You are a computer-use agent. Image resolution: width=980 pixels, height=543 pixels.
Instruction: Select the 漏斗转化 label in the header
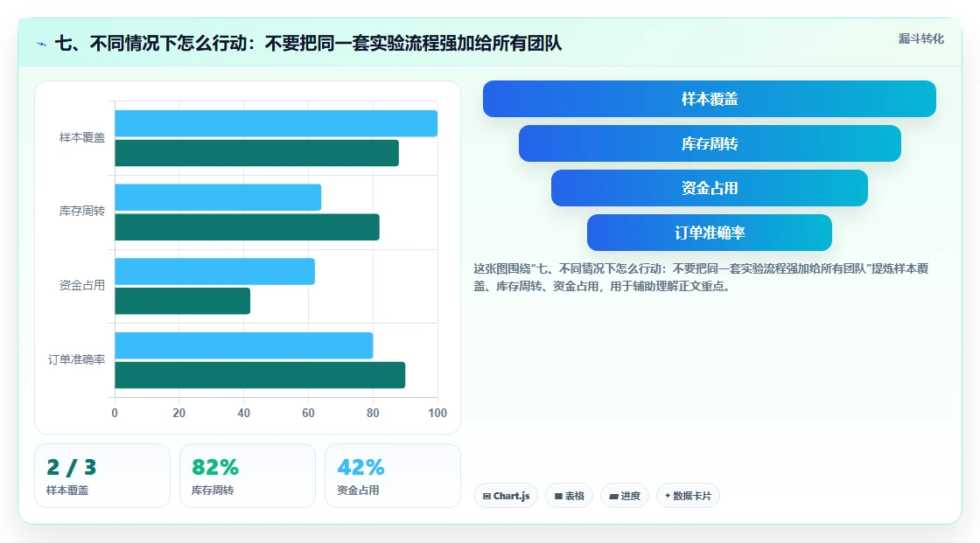click(x=920, y=38)
